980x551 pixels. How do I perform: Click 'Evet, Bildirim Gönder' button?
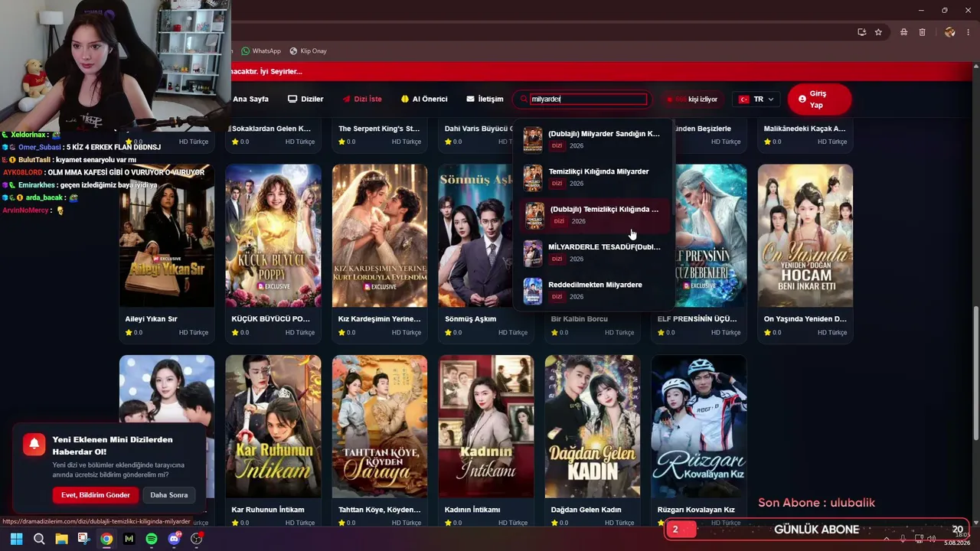(96, 495)
